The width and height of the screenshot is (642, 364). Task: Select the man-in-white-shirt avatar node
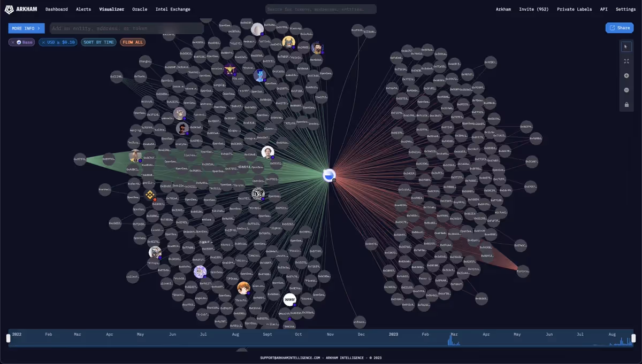coord(268,152)
